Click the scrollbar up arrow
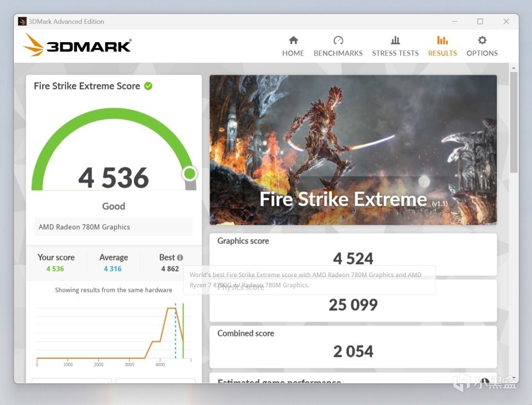Viewport: 532px width, 405px height. tap(514, 68)
